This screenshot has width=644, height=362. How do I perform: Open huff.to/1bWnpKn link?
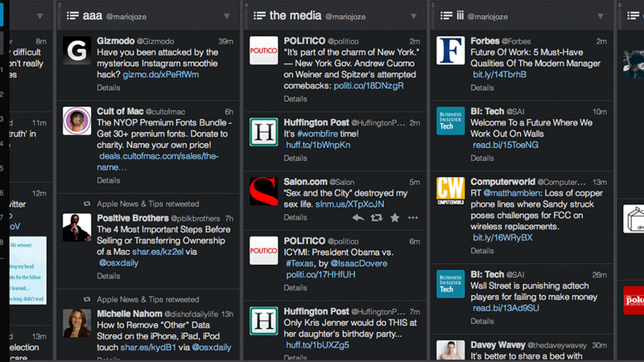point(318,145)
